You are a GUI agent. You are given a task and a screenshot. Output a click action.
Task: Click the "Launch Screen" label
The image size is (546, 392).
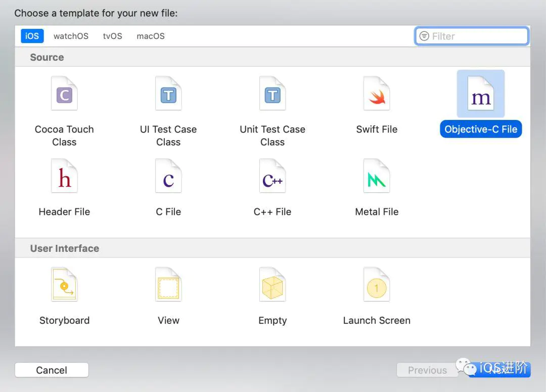coord(377,321)
